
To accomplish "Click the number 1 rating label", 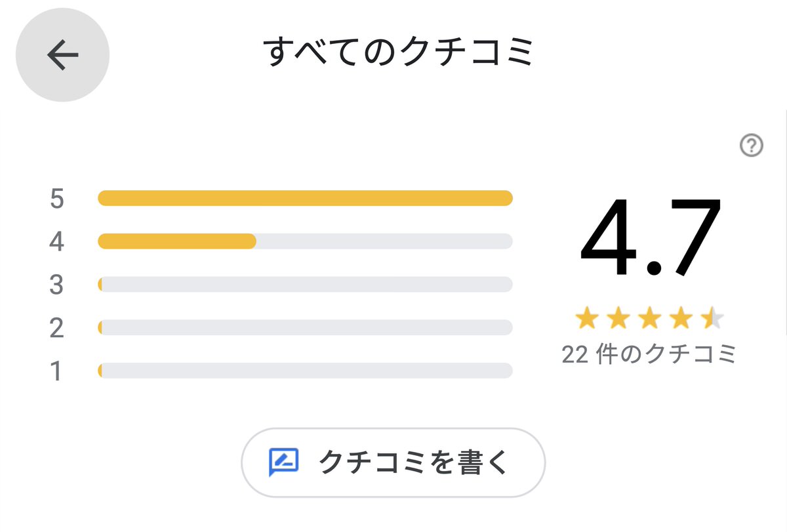I will 57,371.
